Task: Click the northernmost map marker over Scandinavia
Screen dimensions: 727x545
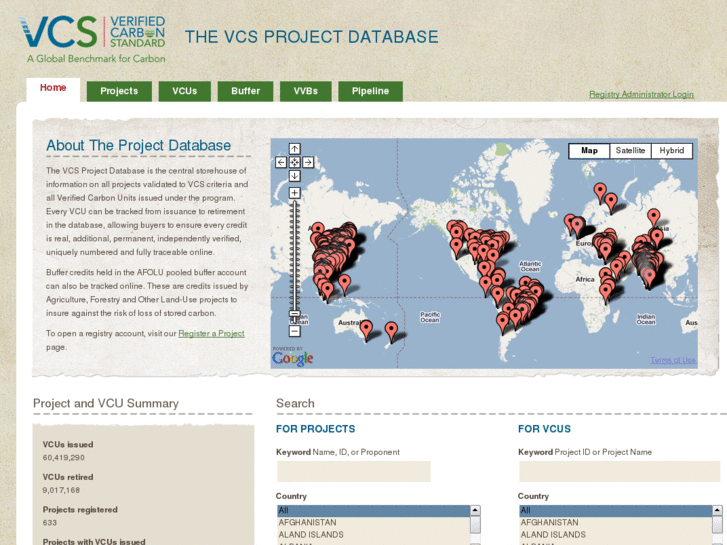Action: coord(600,193)
